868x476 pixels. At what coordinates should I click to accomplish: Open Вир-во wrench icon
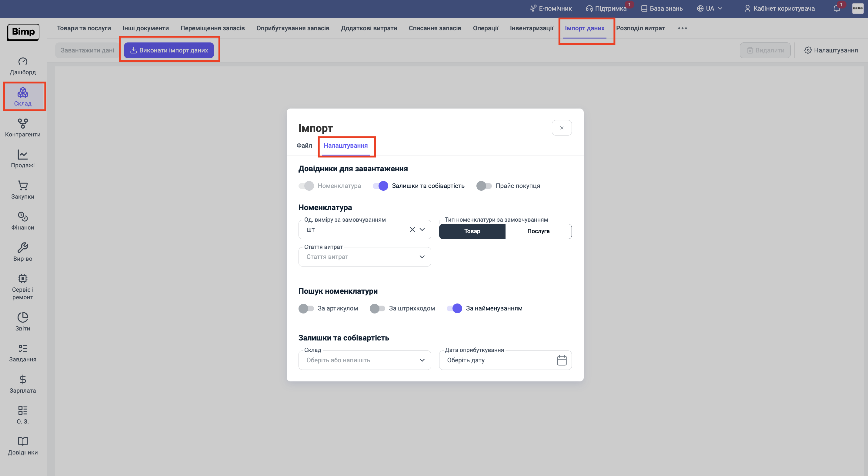[x=22, y=252]
